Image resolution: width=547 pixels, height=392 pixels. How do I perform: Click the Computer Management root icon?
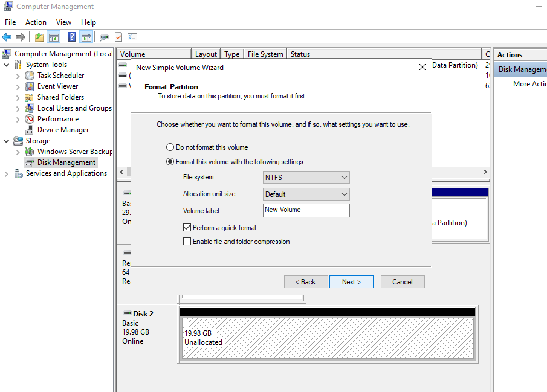[7, 54]
